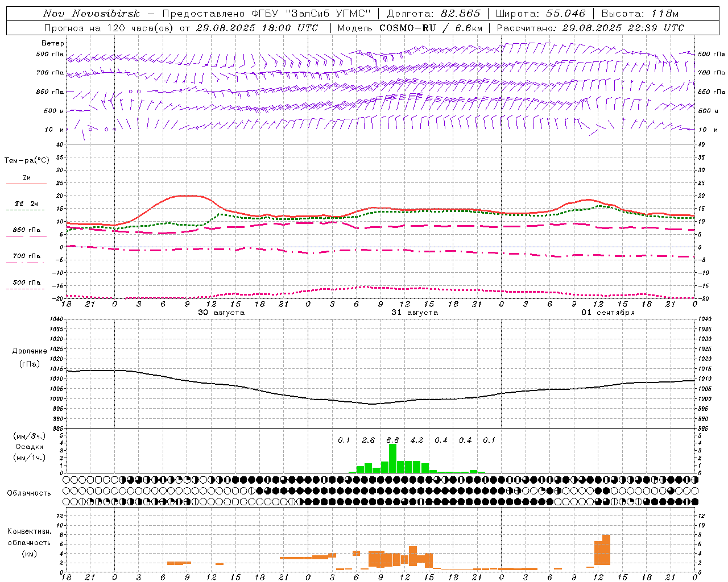728x582 pixels.
Task: Click the Nov_Novosibirsk station title
Action: (x=92, y=14)
